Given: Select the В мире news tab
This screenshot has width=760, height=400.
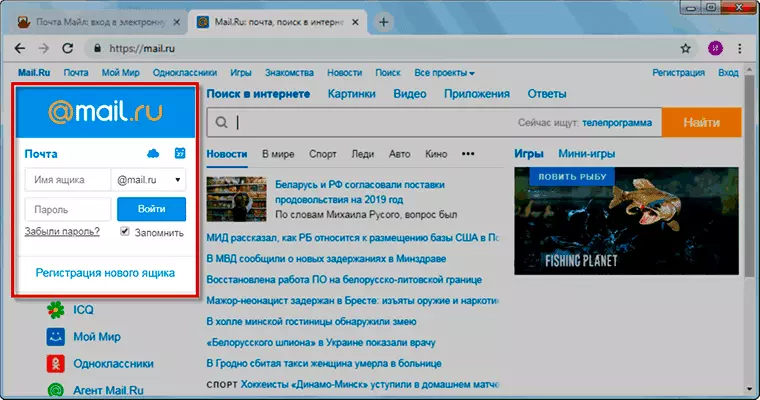Looking at the screenshot, I should pyautogui.click(x=278, y=154).
